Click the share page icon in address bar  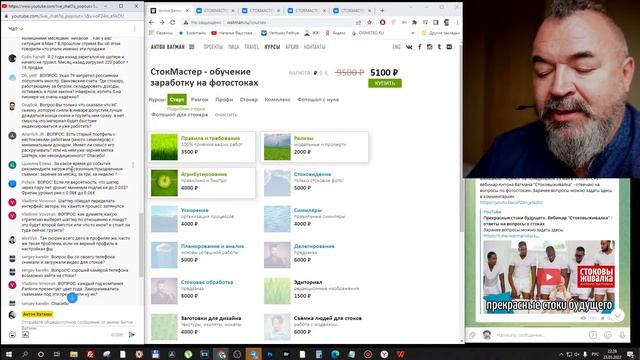click(358, 22)
